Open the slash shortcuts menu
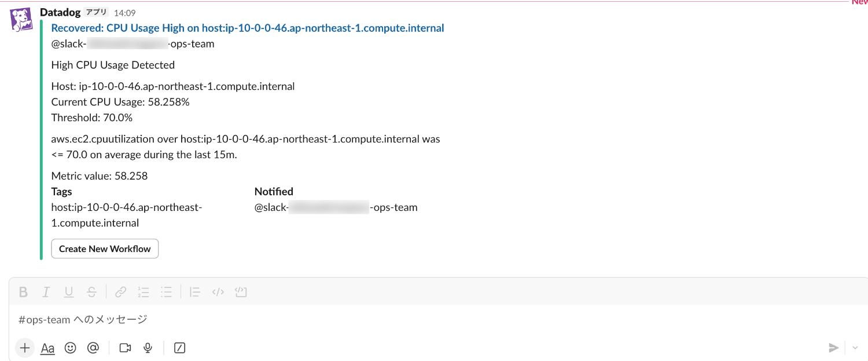Viewport: 868px width, 361px height. coord(179,348)
